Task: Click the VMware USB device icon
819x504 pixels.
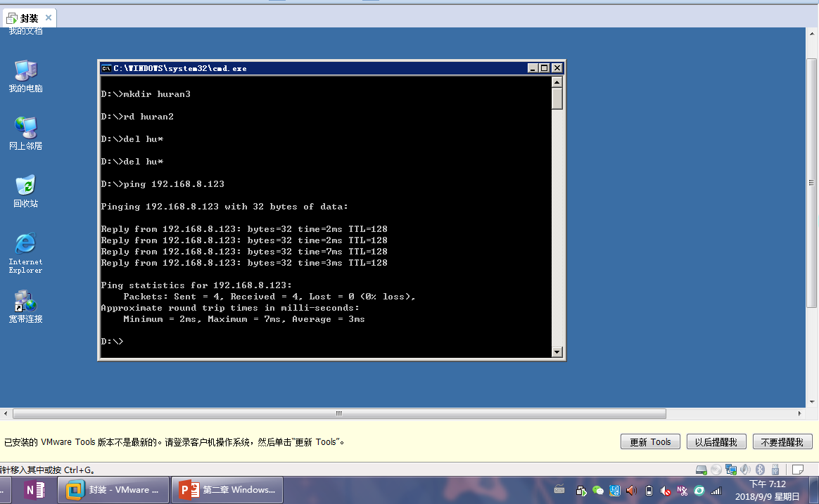Action: pyautogui.click(x=775, y=470)
